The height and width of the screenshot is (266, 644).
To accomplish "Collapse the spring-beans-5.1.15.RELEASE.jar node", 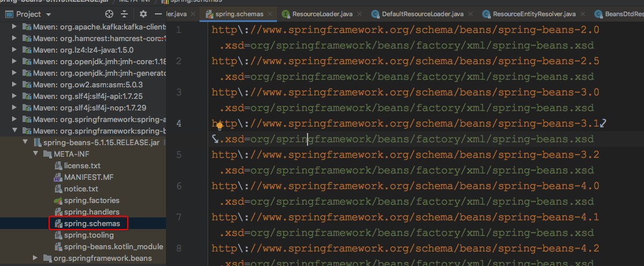I will 25,143.
